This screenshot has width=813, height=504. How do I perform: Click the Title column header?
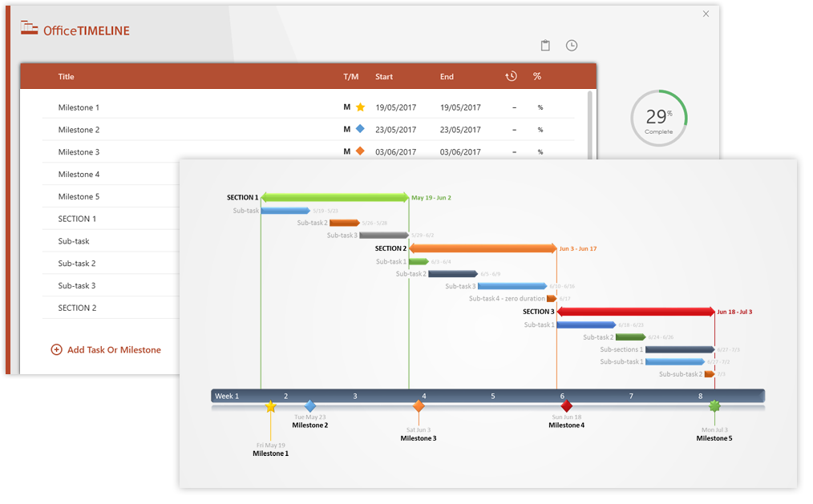coord(66,76)
